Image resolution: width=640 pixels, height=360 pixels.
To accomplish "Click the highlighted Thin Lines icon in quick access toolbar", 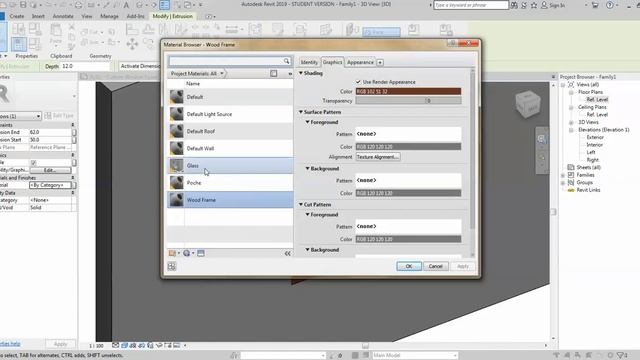I will click(164, 5).
